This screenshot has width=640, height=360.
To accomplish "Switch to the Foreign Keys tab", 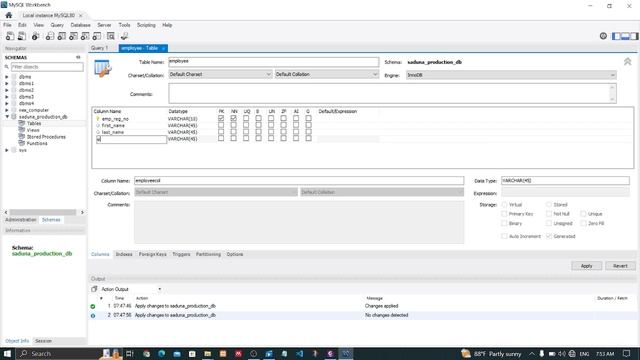I will (x=153, y=254).
